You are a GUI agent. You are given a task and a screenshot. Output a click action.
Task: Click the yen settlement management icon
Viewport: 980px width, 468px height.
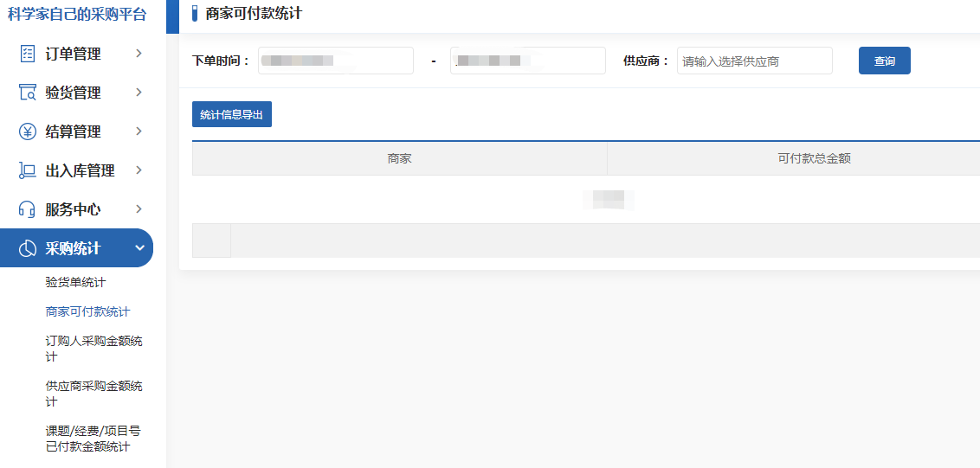[28, 131]
